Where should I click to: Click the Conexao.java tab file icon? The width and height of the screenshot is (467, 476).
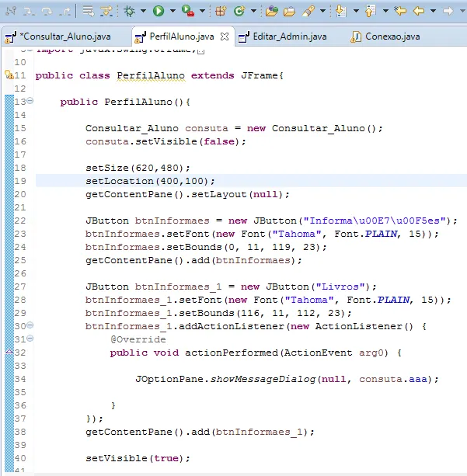pos(356,37)
